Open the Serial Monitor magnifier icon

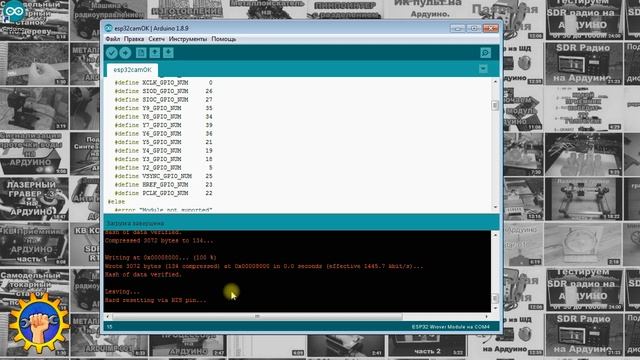485,53
